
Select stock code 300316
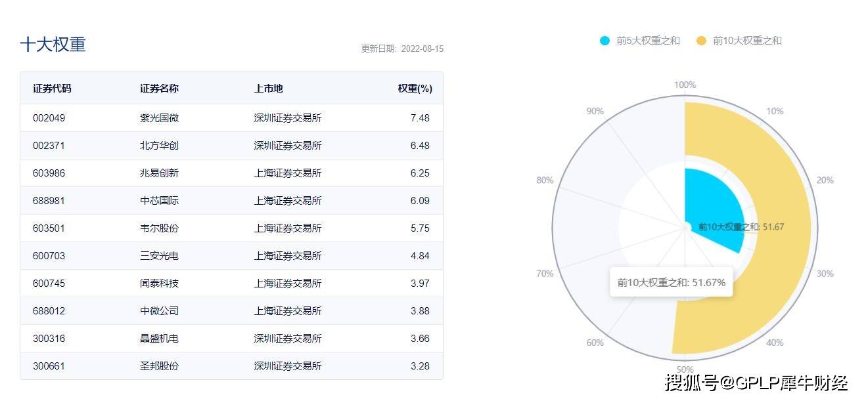coord(49,339)
